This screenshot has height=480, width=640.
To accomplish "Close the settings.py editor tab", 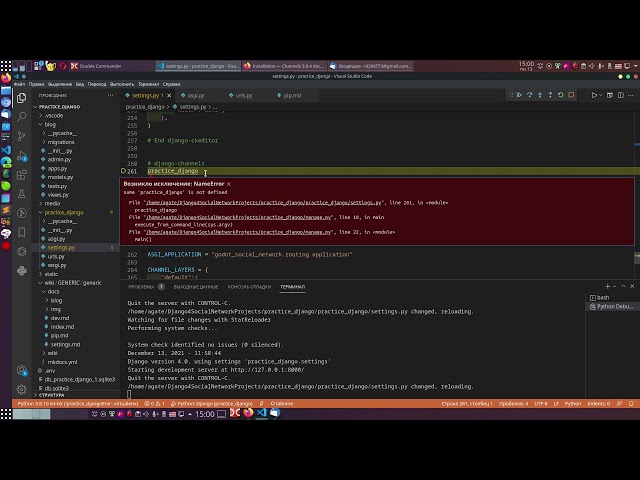I will (x=169, y=96).
